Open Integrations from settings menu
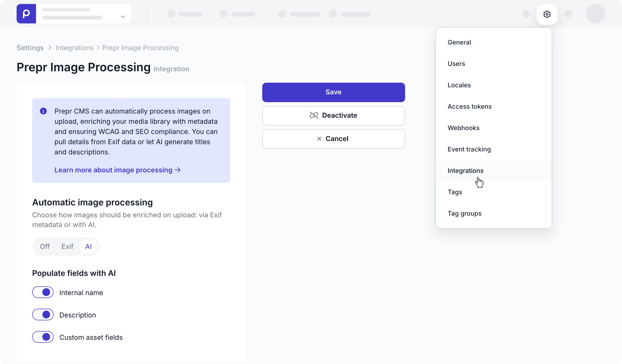Viewport: 622px width, 364px height. (465, 171)
